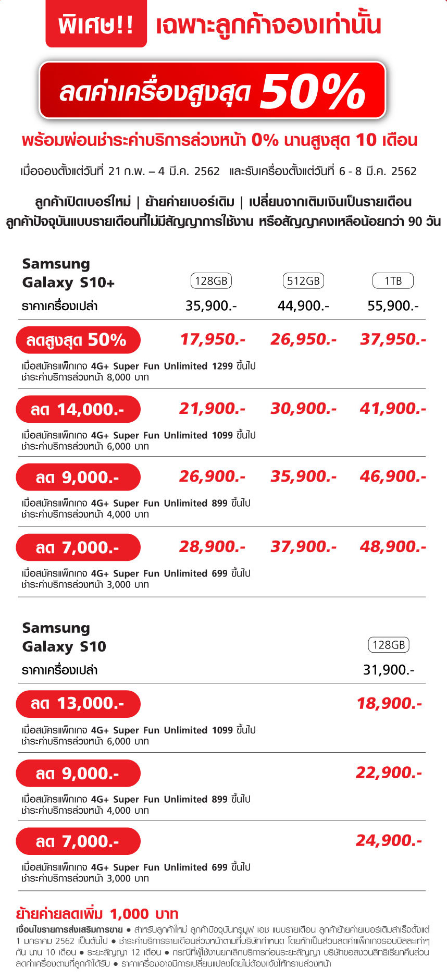
Task: Select the 128GB label for Galaxy S10
Action: [389, 645]
